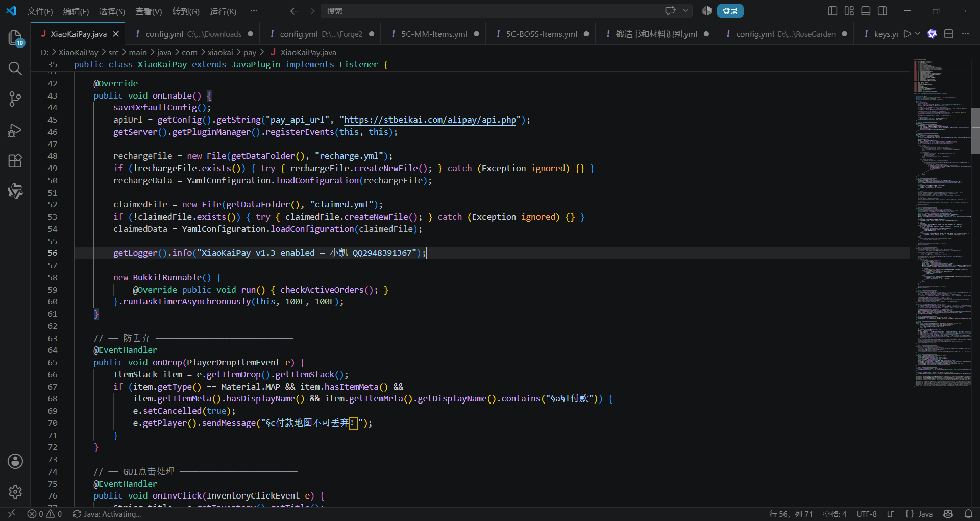Open the Explorer view in activity bar
This screenshot has height=521, width=980.
(15, 38)
